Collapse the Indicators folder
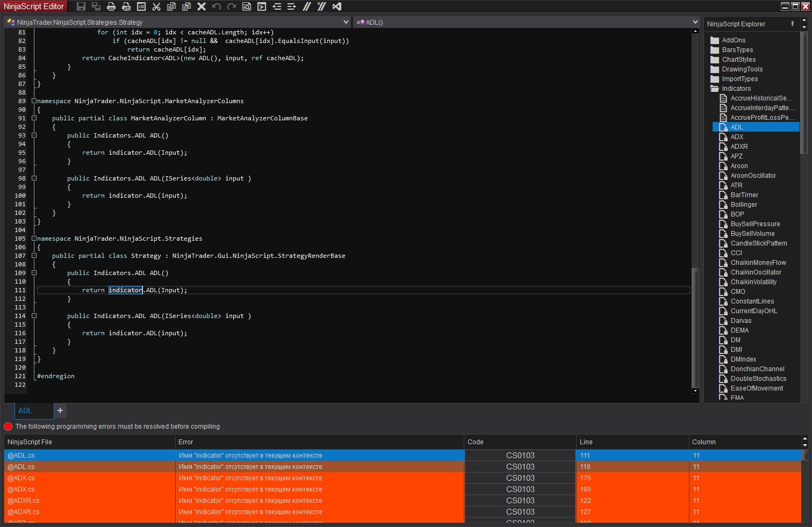Viewport: 812px width, 527px height. (x=731, y=89)
